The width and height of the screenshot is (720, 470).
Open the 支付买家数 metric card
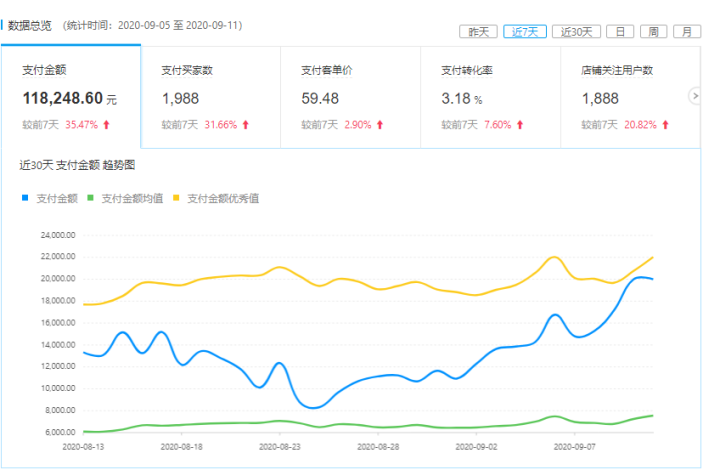click(210, 97)
